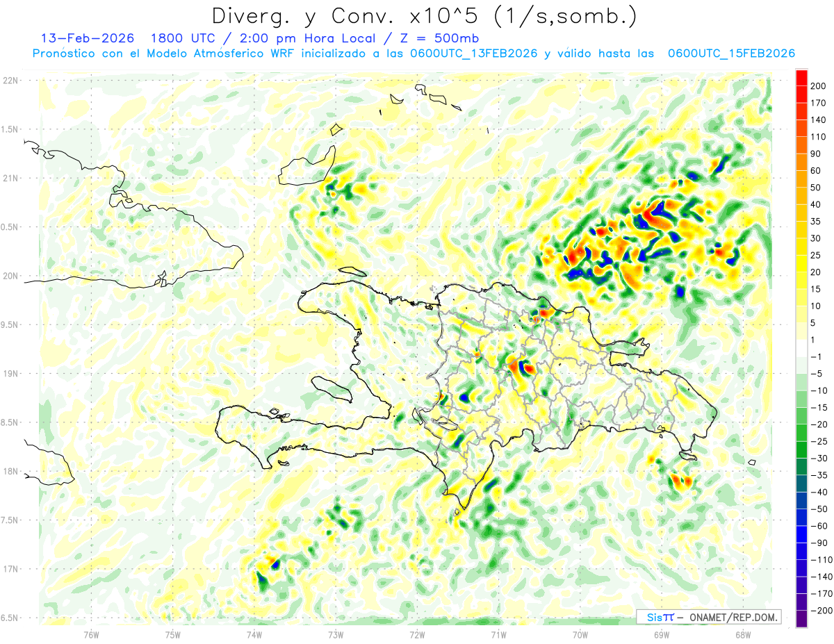Click the '74W' longitude axis label
834x644 pixels.
[254, 634]
